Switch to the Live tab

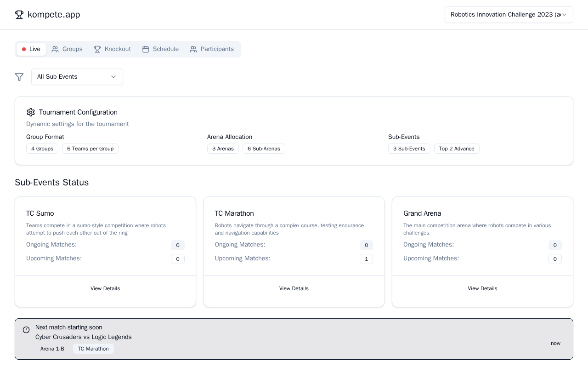pos(31,49)
